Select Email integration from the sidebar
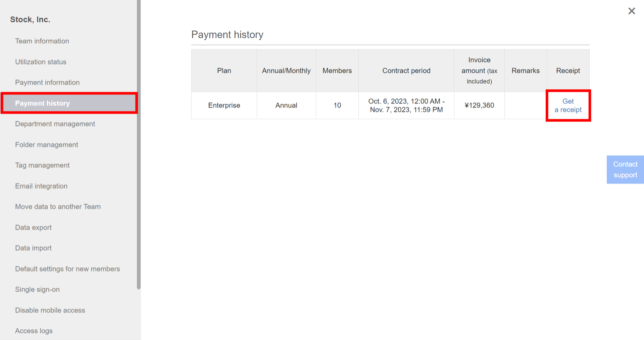644x340 pixels. 41,186
